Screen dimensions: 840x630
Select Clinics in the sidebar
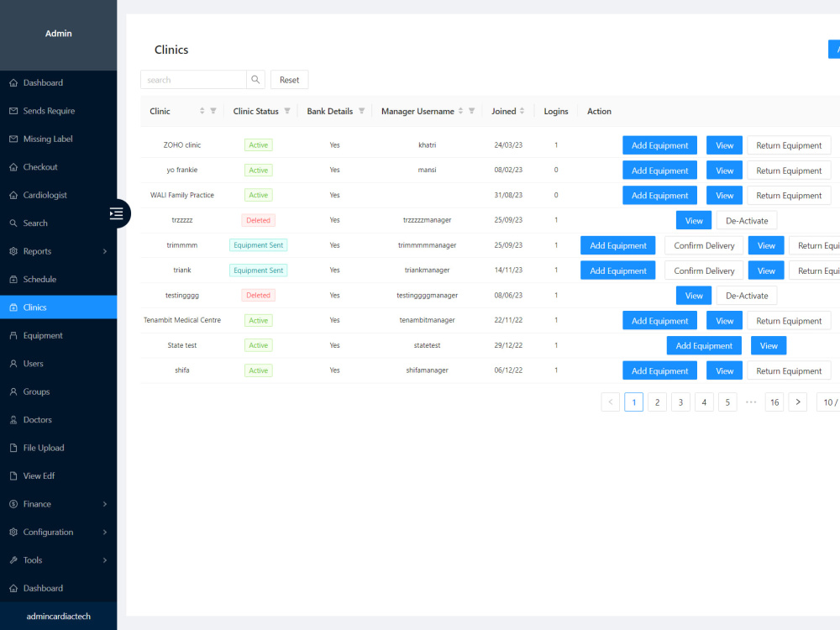click(x=59, y=307)
